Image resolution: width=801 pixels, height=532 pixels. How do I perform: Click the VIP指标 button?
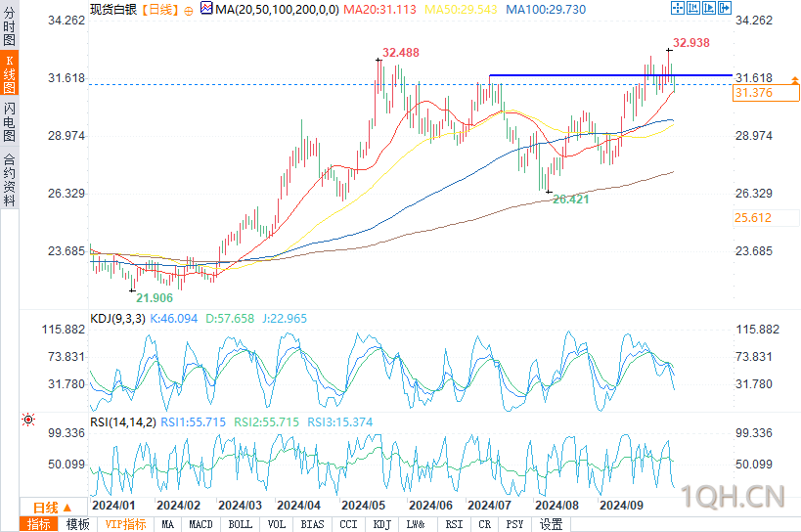coord(125,524)
